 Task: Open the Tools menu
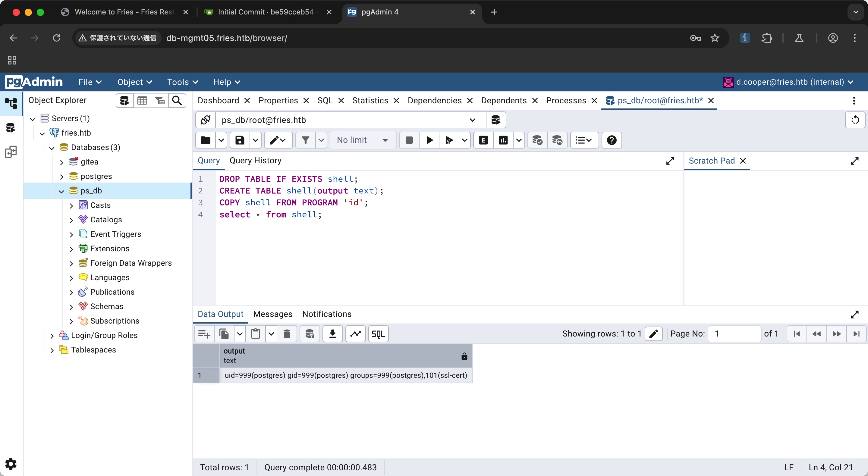183,82
